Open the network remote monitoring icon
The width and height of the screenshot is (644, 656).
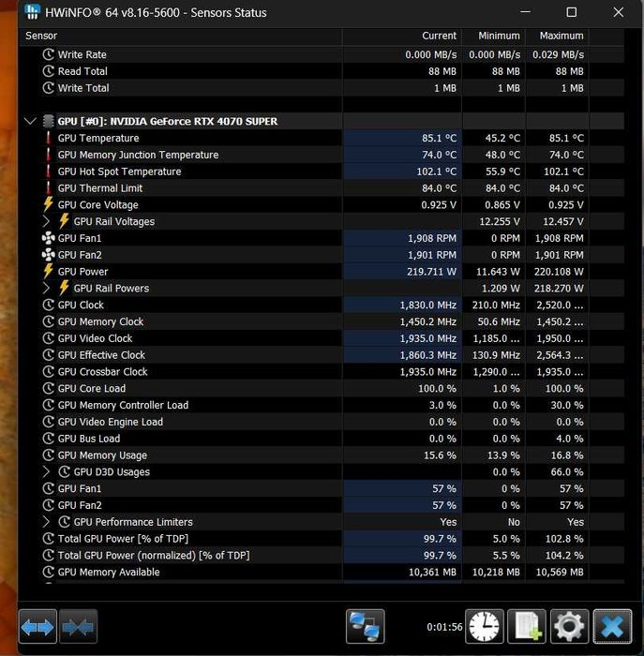[365, 627]
